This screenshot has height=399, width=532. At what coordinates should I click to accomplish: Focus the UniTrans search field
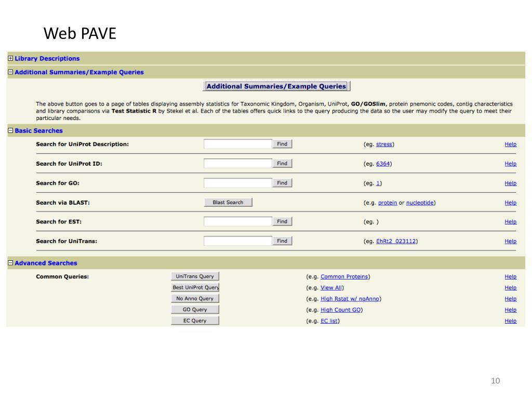coord(238,241)
